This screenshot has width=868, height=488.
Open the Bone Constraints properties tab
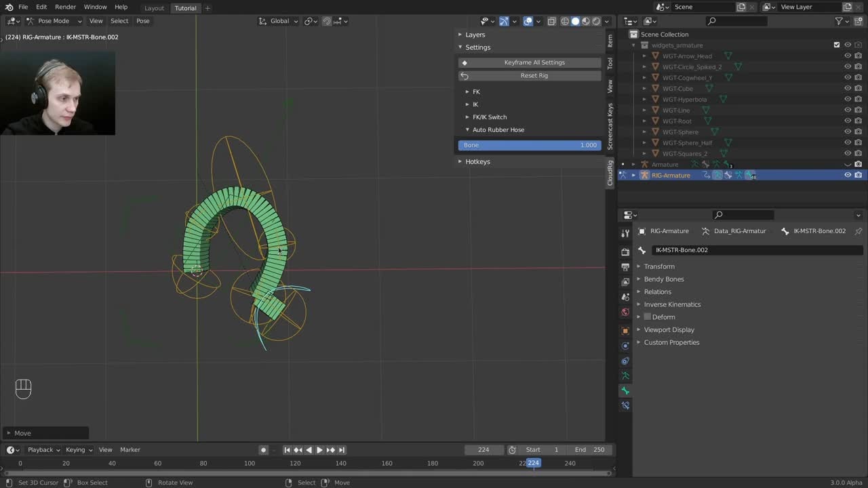[x=625, y=405]
